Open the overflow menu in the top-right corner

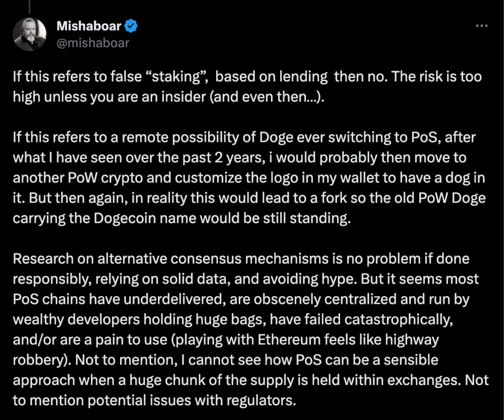481,27
